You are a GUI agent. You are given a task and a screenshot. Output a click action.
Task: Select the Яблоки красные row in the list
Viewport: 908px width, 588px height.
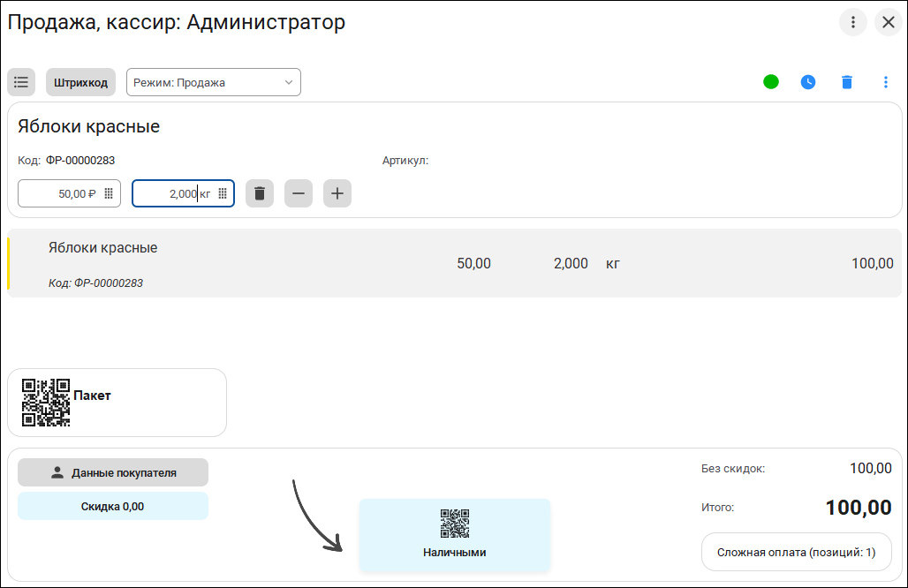pyautogui.click(x=455, y=263)
